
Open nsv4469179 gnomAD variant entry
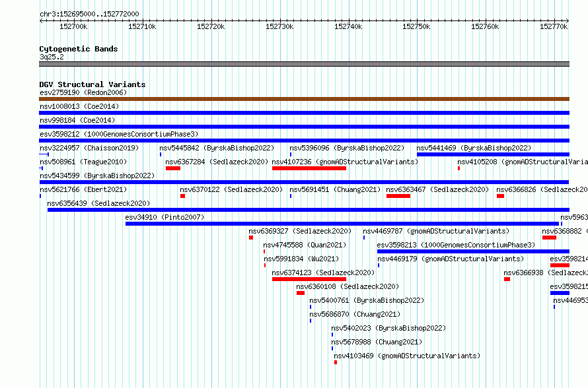(451, 259)
